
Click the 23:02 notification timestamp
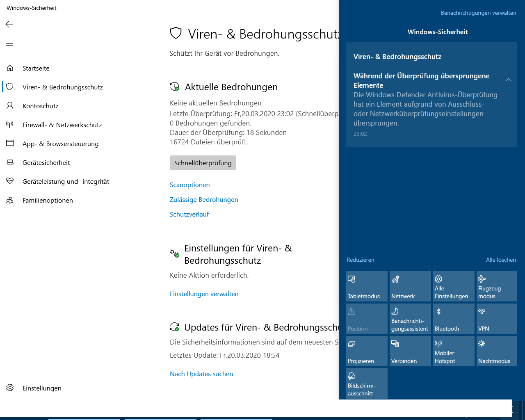coord(360,134)
